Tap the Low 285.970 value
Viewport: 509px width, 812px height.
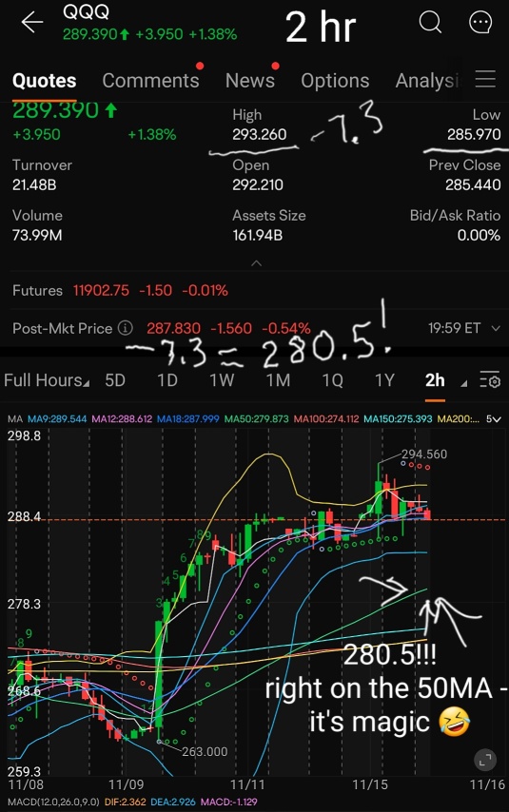point(474,134)
